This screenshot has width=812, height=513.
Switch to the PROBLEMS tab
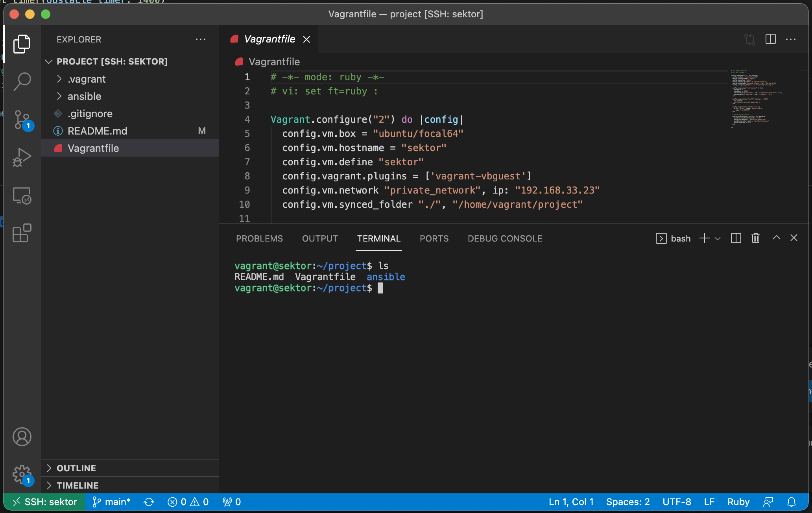(259, 238)
